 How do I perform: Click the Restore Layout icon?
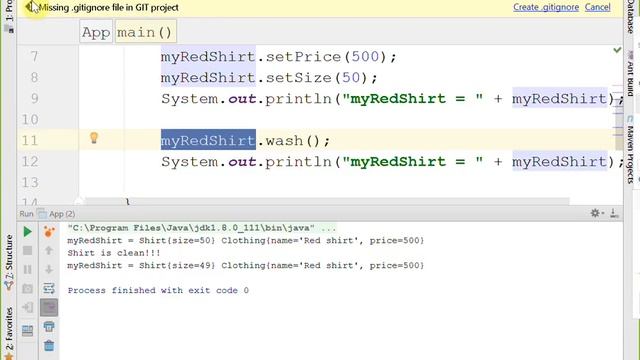click(27, 330)
